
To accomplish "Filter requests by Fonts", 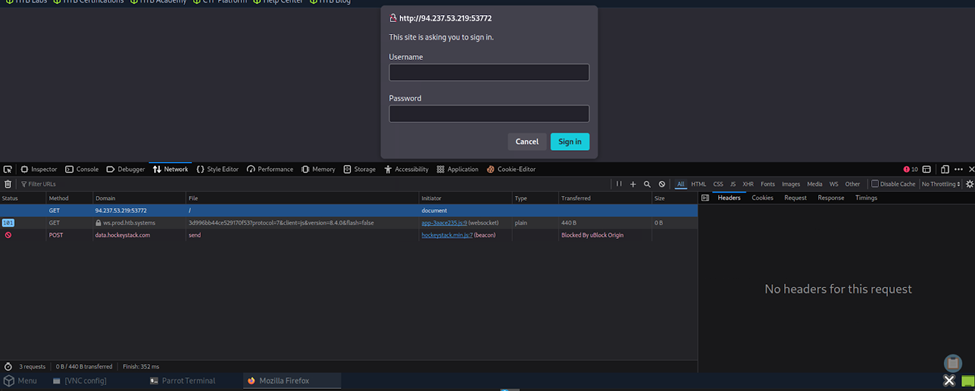I will [x=767, y=184].
